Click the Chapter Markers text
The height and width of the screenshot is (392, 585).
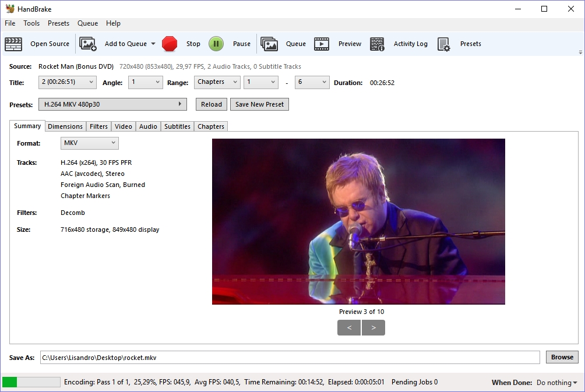point(85,196)
